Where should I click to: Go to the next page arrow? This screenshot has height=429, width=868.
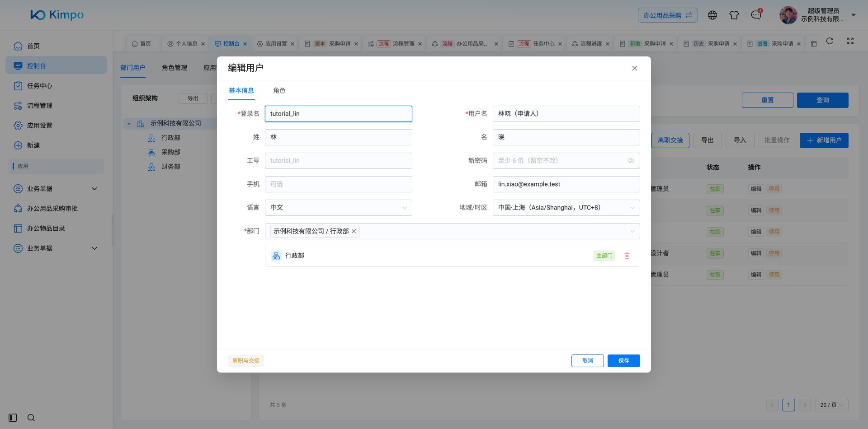805,405
